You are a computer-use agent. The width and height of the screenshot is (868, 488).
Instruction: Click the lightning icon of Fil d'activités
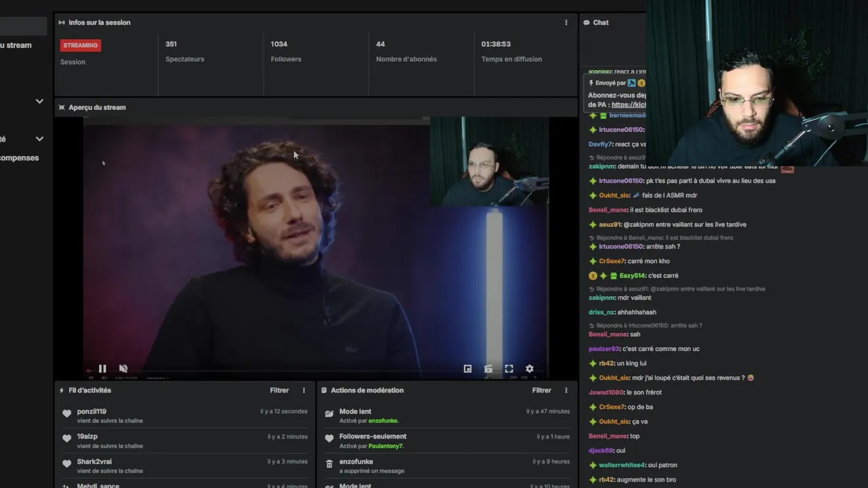62,390
